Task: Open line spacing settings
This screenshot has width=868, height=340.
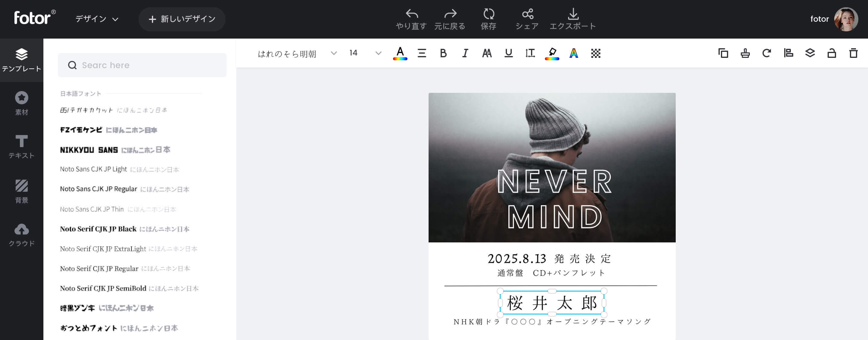Action: point(530,53)
